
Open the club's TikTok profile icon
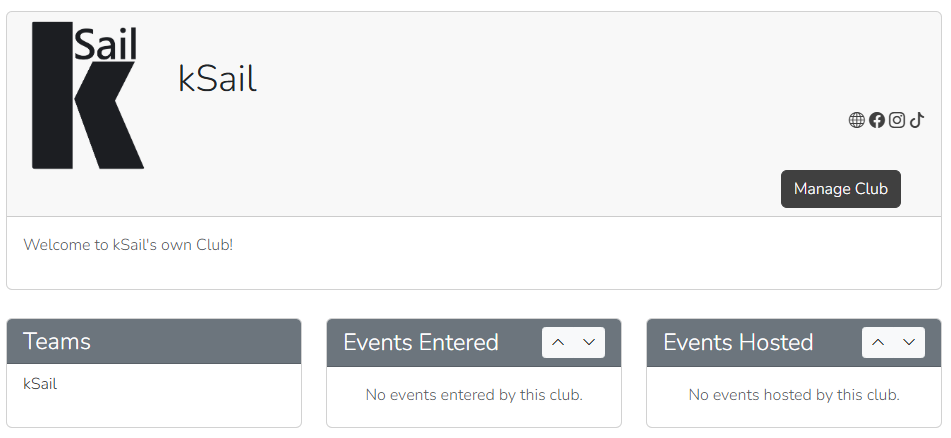[917, 120]
